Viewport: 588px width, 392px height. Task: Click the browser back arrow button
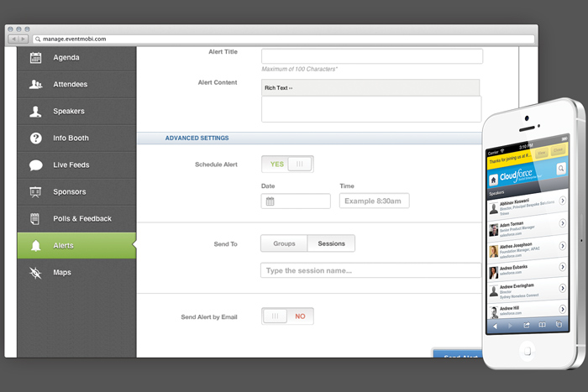[x=13, y=39]
